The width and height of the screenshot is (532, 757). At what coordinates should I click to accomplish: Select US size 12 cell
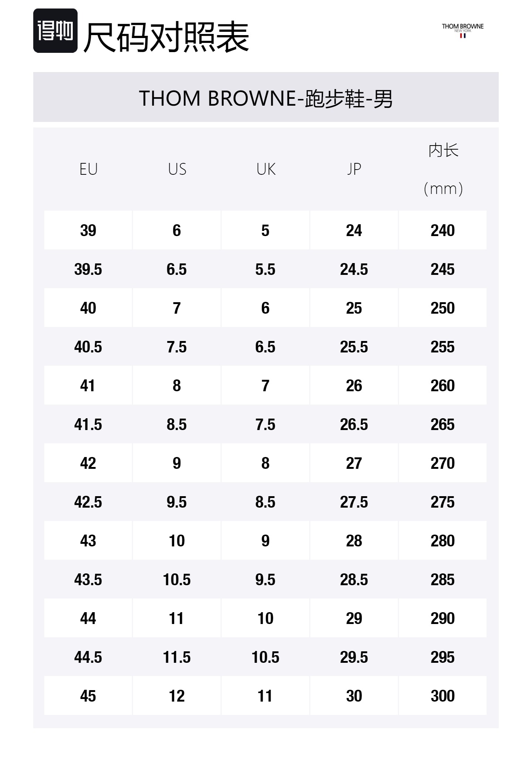tap(177, 696)
